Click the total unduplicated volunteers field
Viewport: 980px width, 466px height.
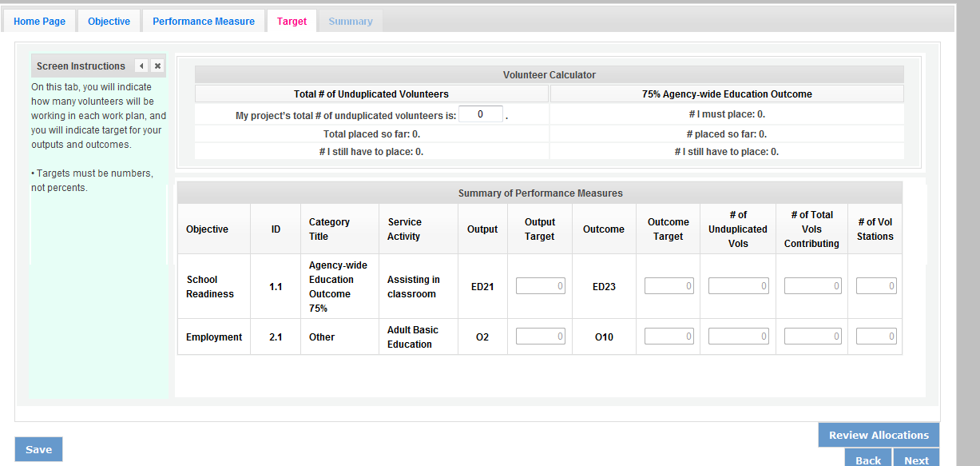pyautogui.click(x=481, y=114)
